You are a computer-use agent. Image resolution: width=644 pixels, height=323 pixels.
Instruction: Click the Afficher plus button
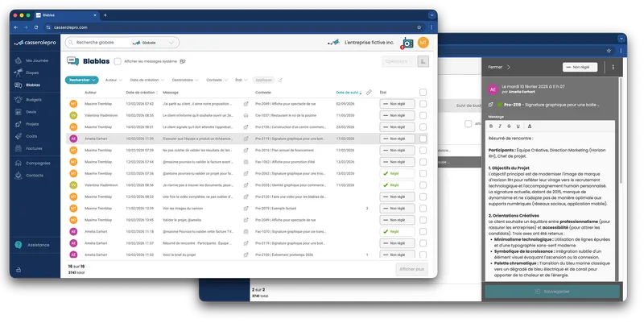click(x=412, y=269)
